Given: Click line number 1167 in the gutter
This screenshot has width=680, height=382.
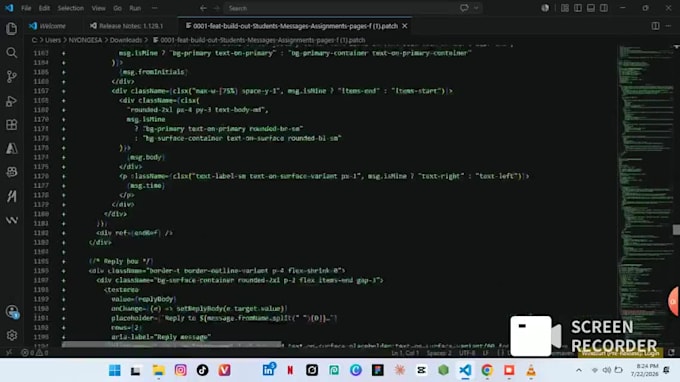Looking at the screenshot, I should [x=41, y=91].
